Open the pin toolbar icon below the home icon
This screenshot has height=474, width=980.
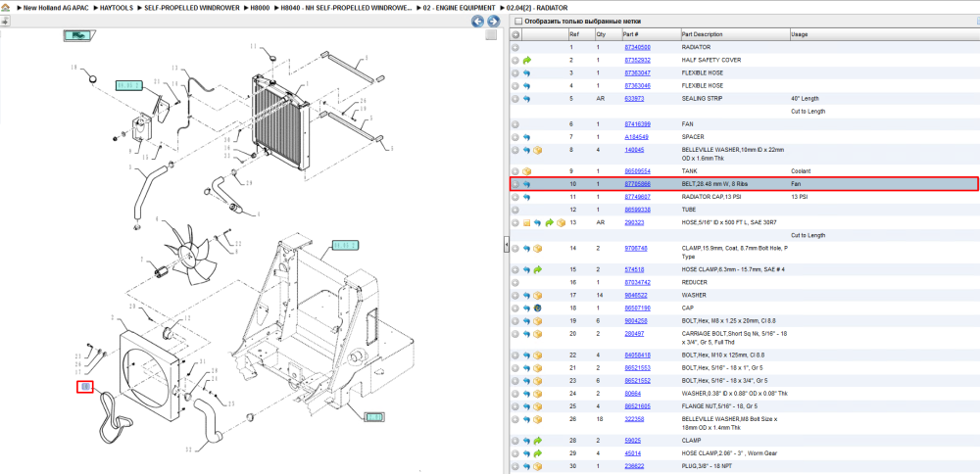point(5,22)
